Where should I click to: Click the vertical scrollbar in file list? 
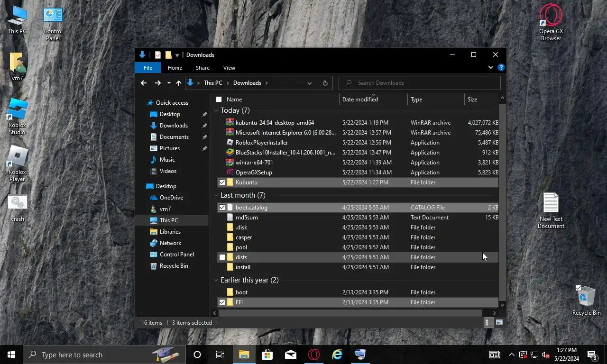[502, 202]
